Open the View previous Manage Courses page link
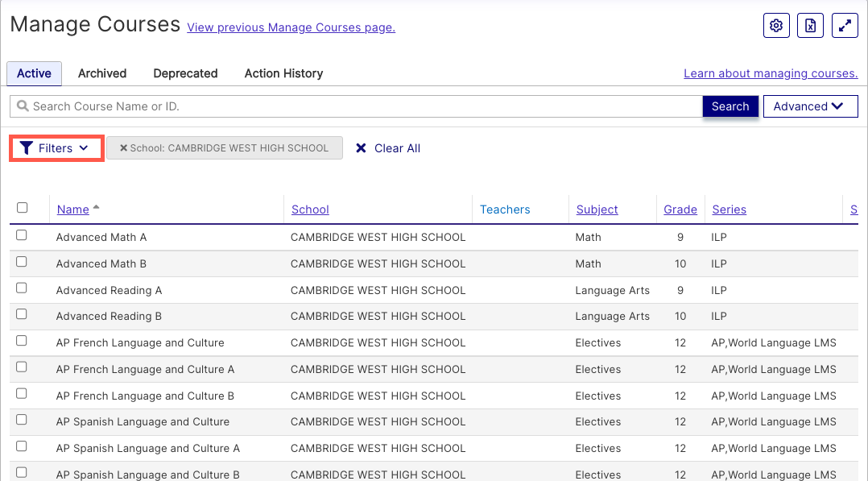 [291, 27]
